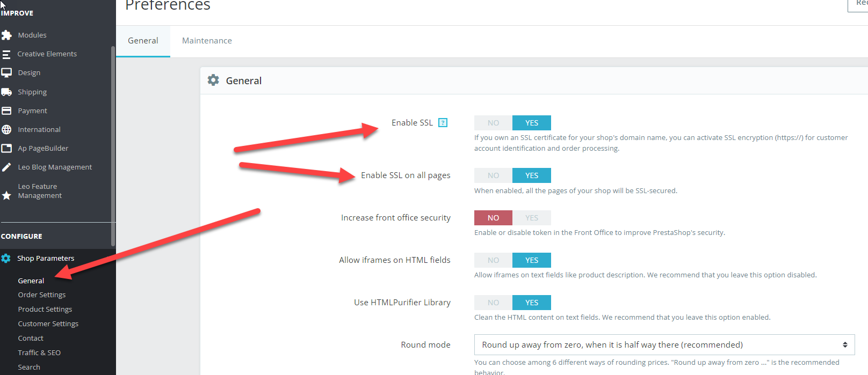Screen dimensions: 868x375
Task: Set Enable SSL on all pages to YES
Action: coord(532,175)
